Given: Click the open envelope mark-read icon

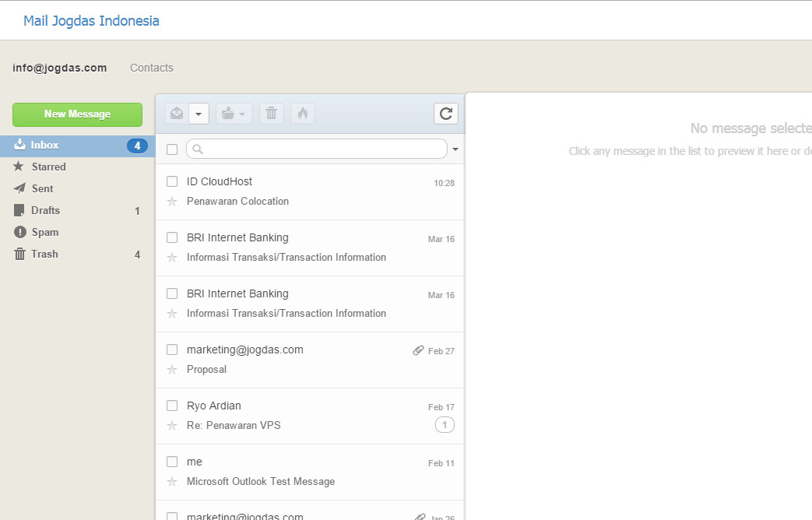Looking at the screenshot, I should tap(177, 114).
